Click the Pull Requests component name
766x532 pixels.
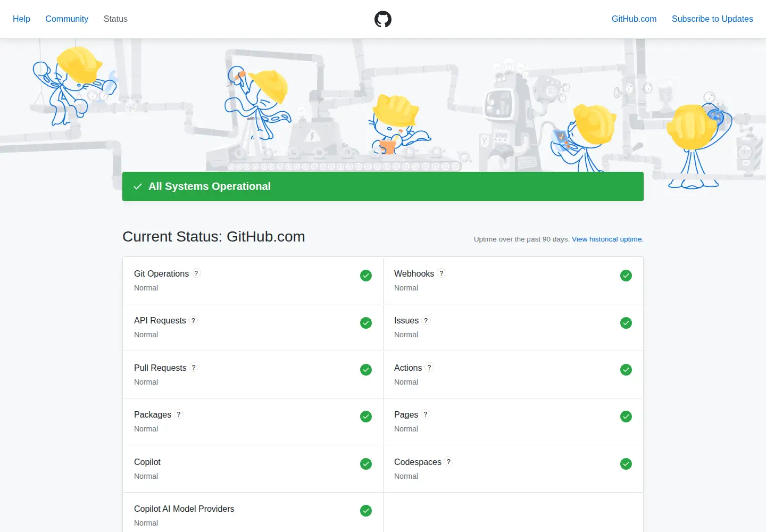pos(160,368)
